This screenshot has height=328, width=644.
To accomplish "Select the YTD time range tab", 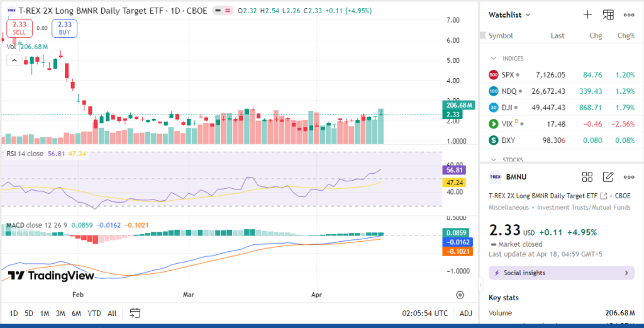I will click(94, 313).
